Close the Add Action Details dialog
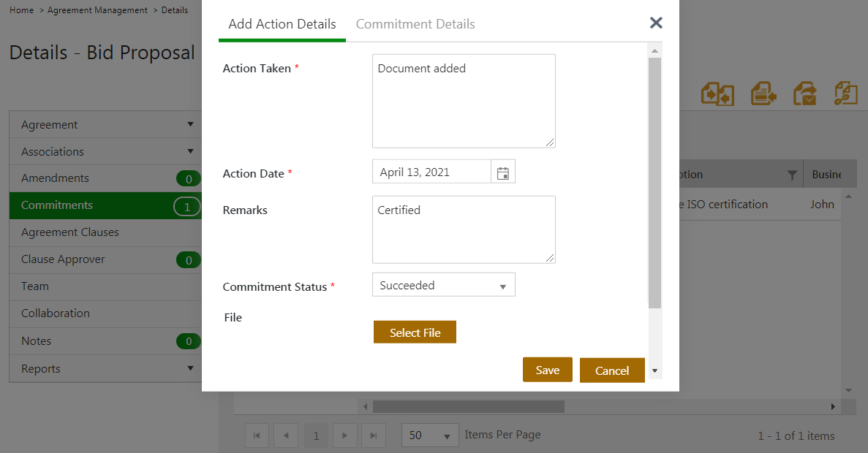The height and width of the screenshot is (453, 868). 656,23
